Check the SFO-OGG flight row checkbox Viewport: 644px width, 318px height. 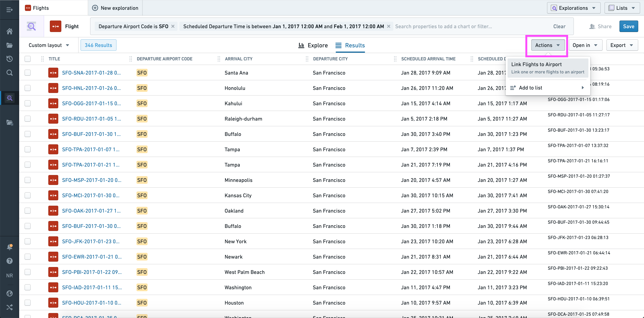click(28, 103)
